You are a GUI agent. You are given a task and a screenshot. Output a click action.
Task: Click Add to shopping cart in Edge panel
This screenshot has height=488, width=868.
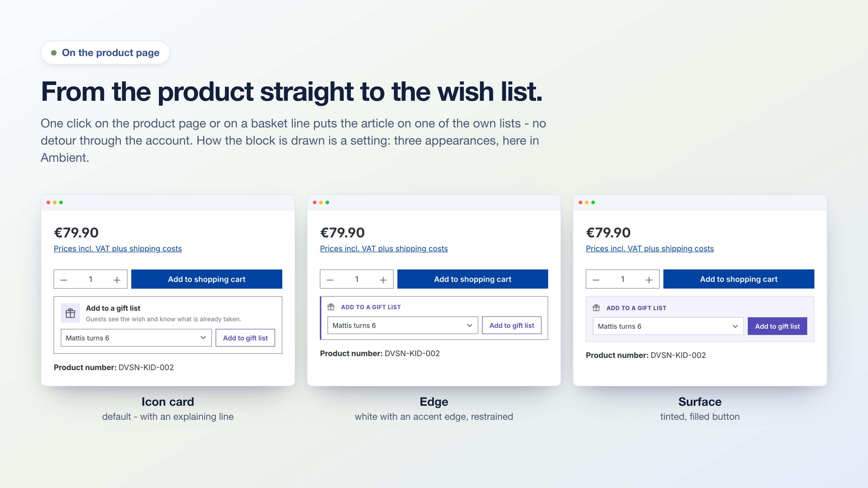(x=472, y=279)
